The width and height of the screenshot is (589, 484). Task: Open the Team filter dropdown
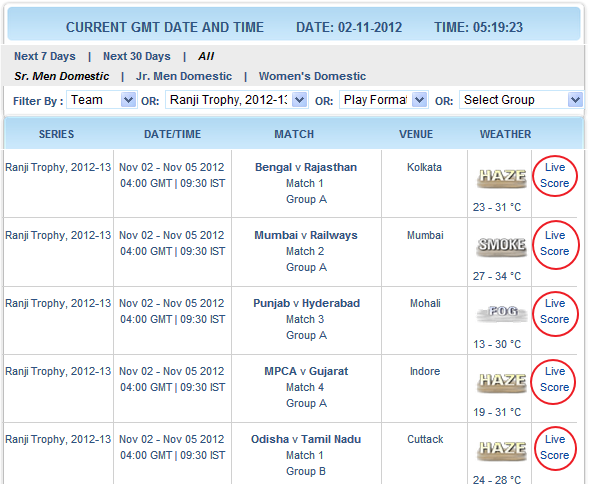102,100
